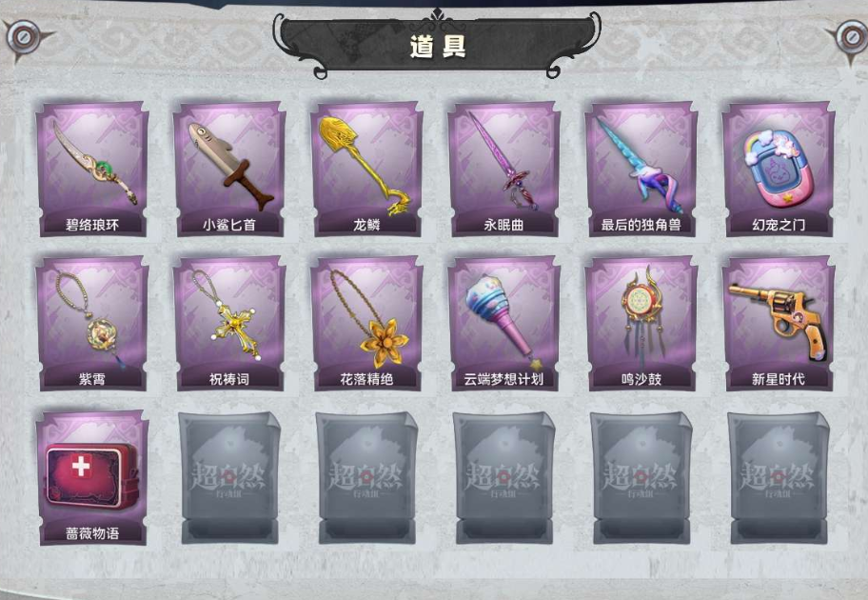
Task: Select the purple 永眠曲 sword item
Action: (503, 169)
